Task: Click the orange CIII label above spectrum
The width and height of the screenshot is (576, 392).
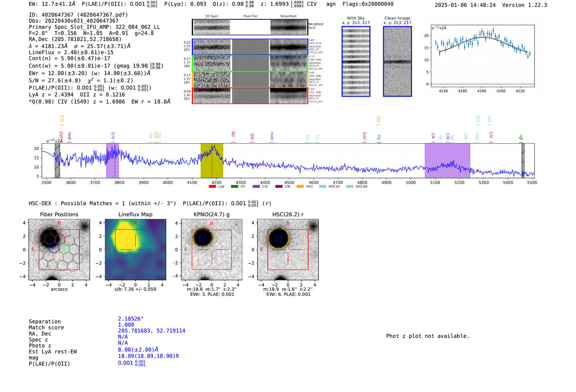Action: coord(378,121)
